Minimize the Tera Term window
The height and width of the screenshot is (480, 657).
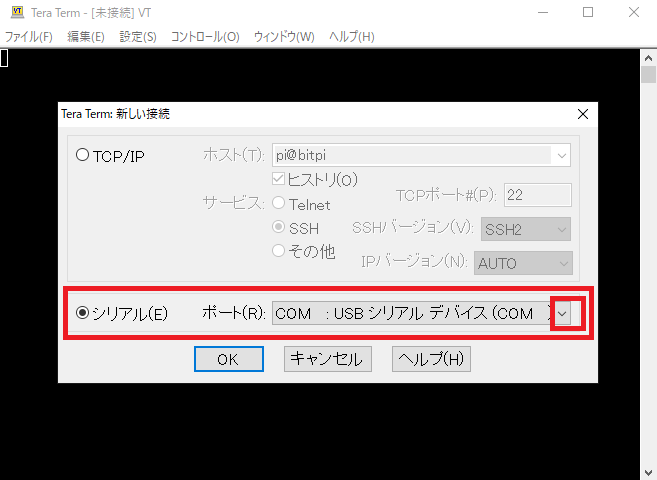tap(543, 13)
